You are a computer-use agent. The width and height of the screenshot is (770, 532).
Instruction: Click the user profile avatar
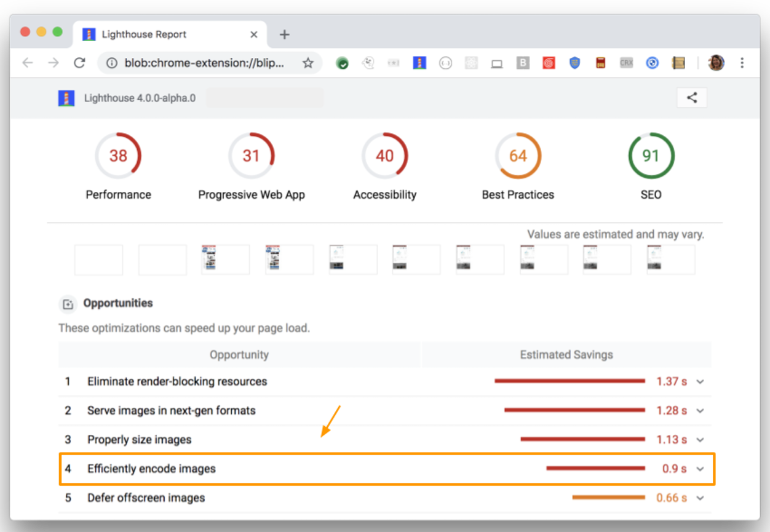[x=716, y=63]
